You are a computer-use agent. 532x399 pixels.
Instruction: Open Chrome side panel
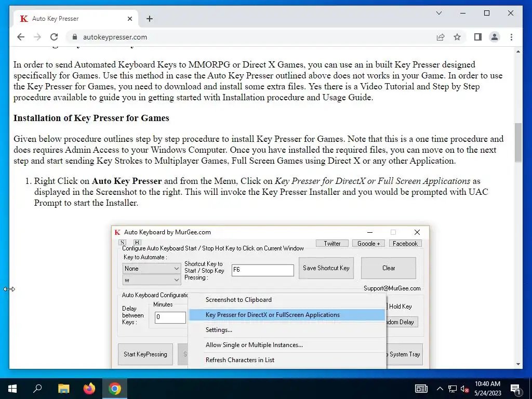coord(478,37)
